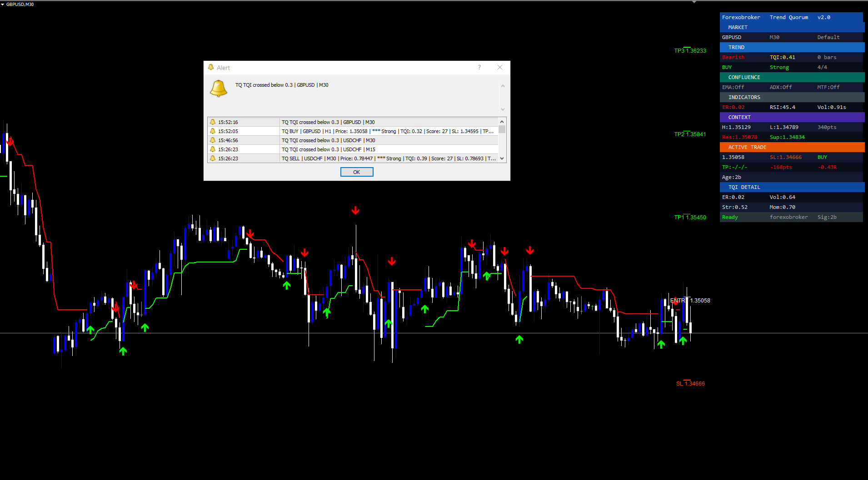Screen dimensions: 868x480
Task: Click the TP1 1.35450 level label
Action: click(690, 218)
